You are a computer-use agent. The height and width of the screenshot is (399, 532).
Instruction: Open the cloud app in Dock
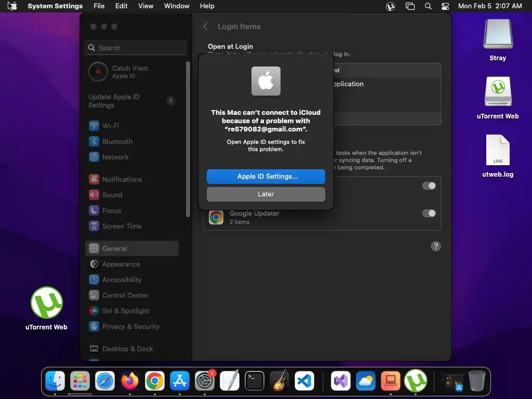[366, 381]
